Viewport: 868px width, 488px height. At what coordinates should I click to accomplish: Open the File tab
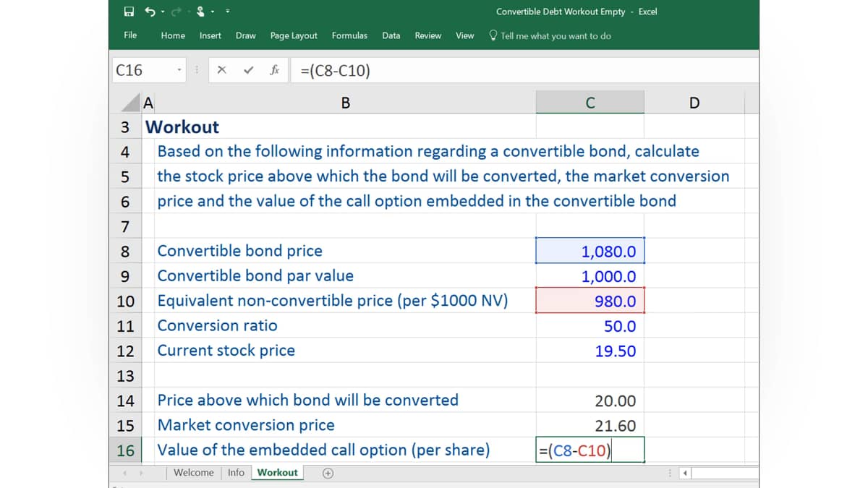tap(130, 35)
